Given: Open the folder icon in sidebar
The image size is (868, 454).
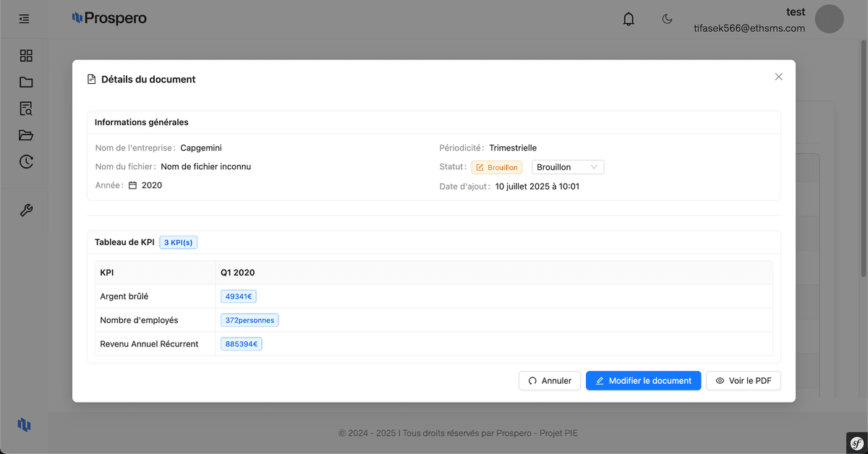Looking at the screenshot, I should click(26, 82).
